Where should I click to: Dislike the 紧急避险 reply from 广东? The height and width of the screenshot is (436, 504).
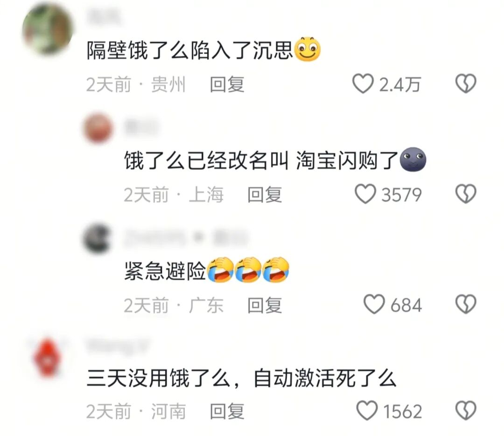pos(466,305)
